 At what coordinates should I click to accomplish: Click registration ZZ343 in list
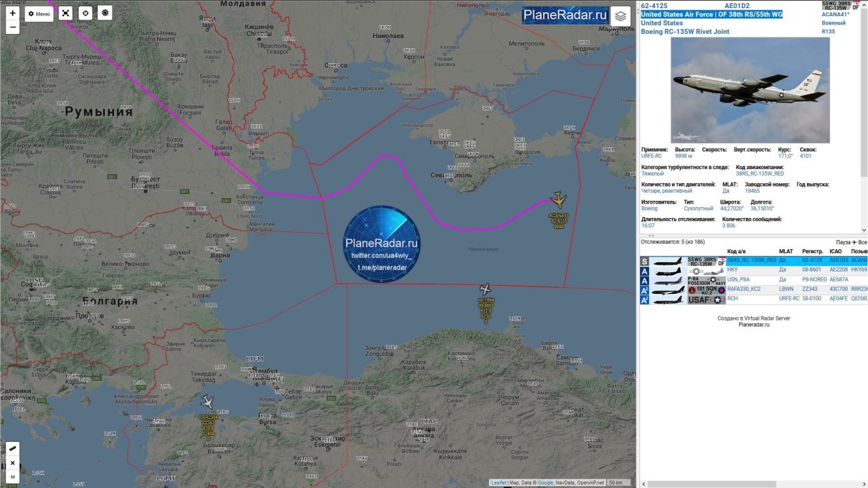(x=810, y=289)
